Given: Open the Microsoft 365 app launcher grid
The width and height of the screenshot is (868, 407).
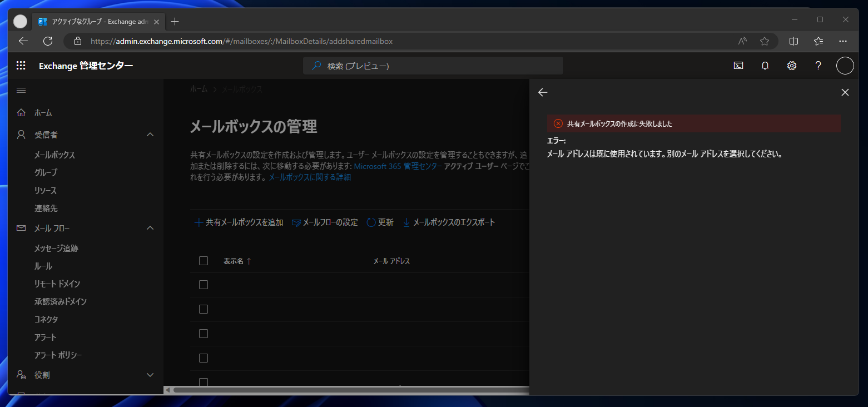Looking at the screenshot, I should pyautogui.click(x=21, y=65).
